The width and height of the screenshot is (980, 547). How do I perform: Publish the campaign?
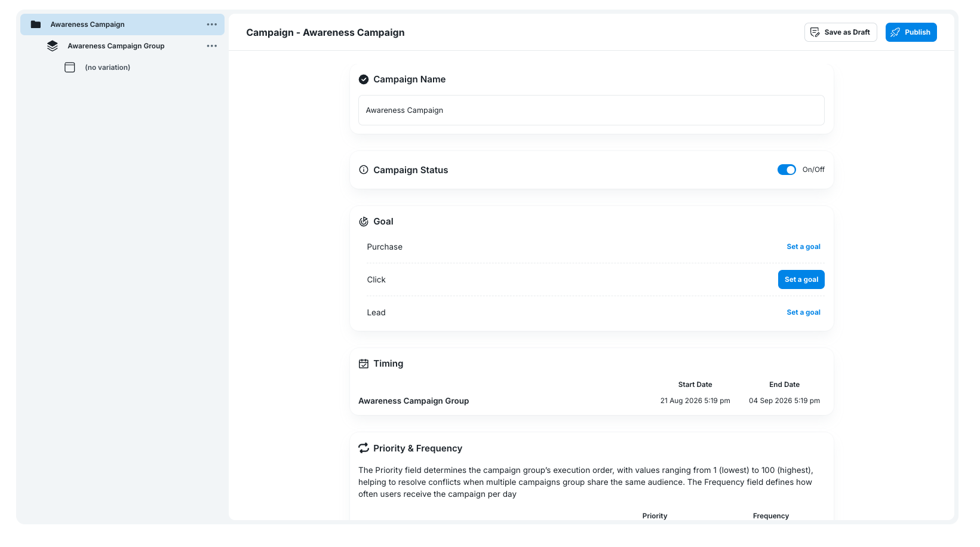coord(911,32)
